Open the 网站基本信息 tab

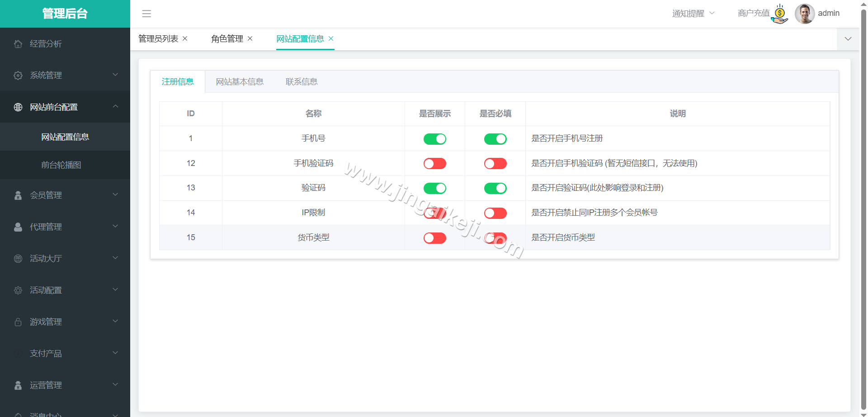click(240, 81)
